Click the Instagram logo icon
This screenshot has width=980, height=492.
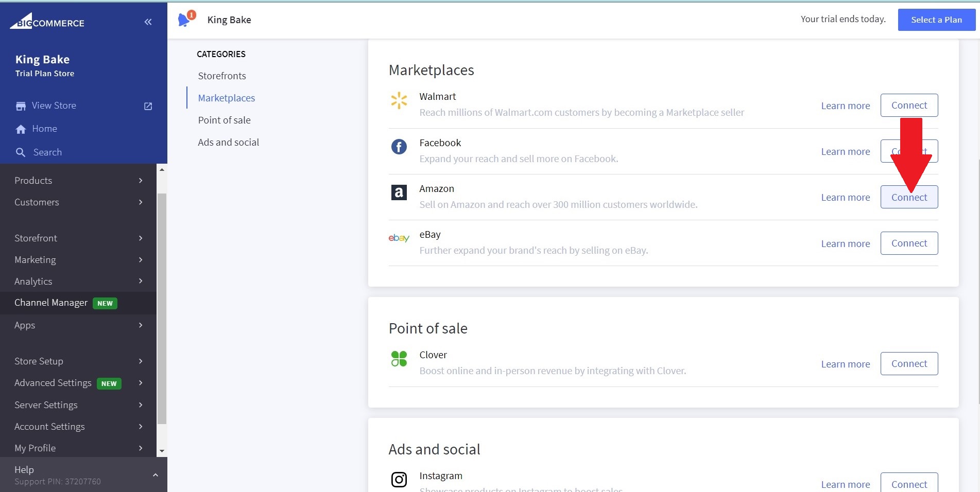click(x=399, y=479)
